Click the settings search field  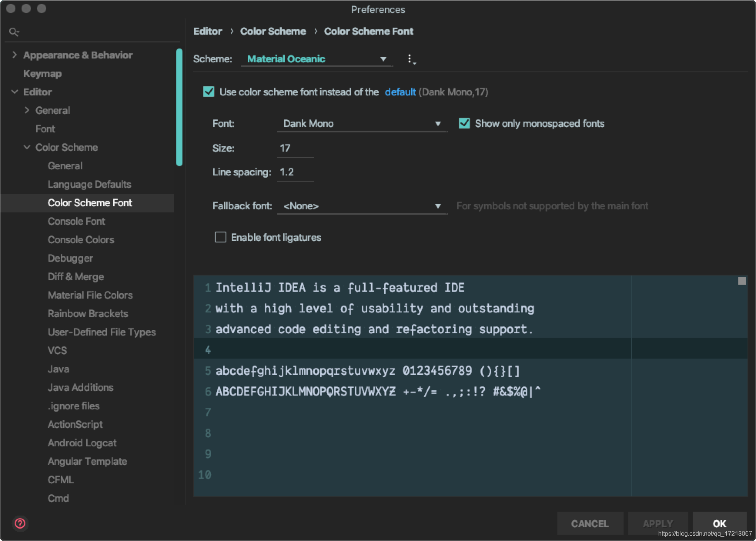(x=92, y=32)
